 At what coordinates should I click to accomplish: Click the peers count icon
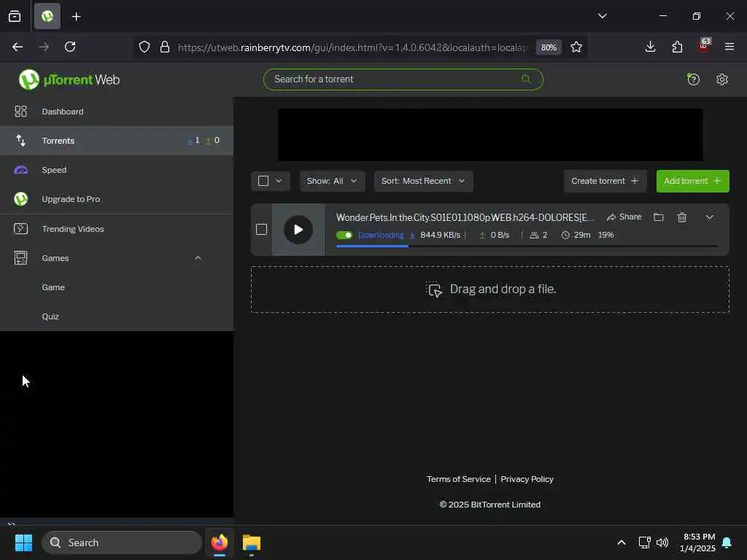click(534, 236)
